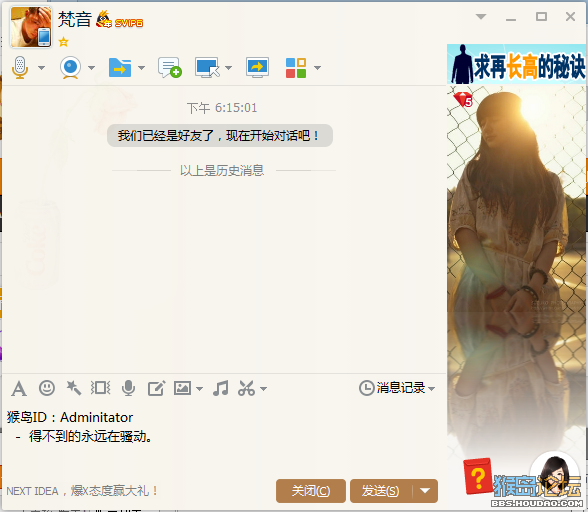Expand picture sending options arrow
Screen dimensions: 588x512
(x=200, y=389)
